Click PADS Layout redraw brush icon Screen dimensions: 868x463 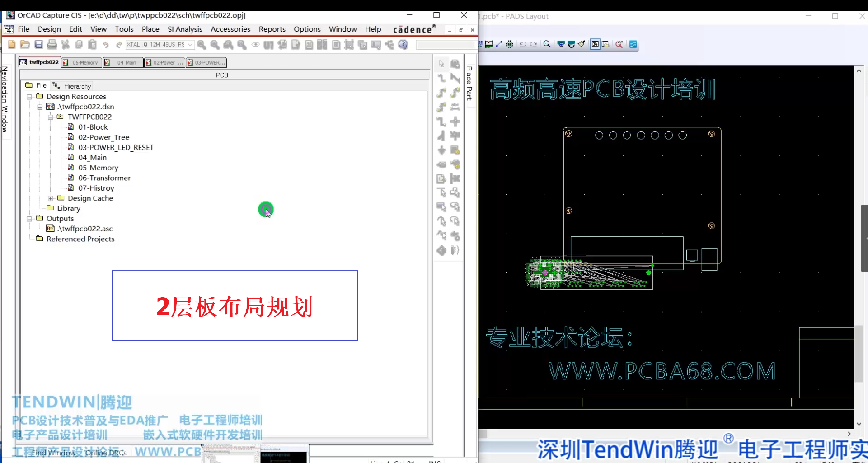582,44
